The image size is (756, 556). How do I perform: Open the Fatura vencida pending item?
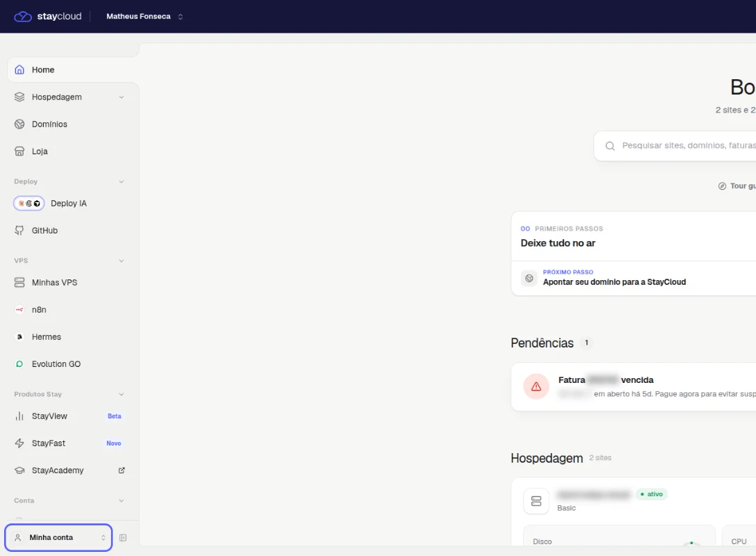[x=634, y=386]
